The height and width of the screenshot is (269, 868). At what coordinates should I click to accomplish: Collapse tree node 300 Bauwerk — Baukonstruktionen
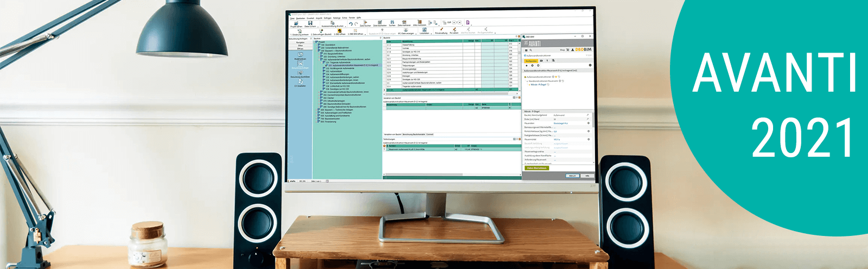[316, 51]
